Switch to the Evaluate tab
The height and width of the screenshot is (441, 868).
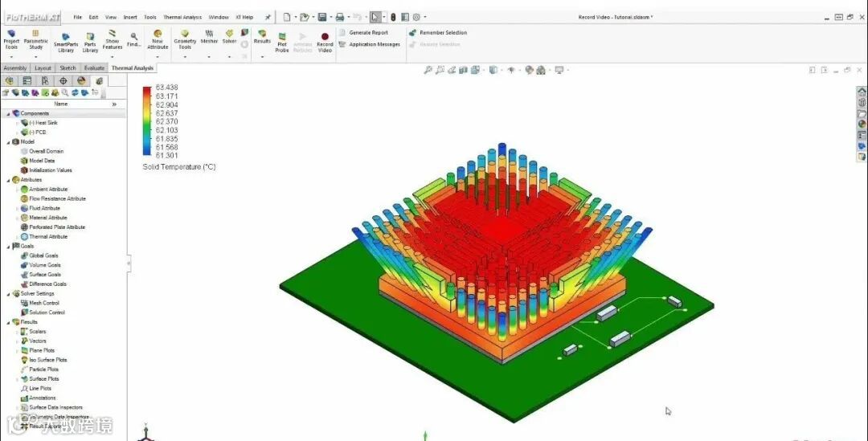[x=94, y=68]
